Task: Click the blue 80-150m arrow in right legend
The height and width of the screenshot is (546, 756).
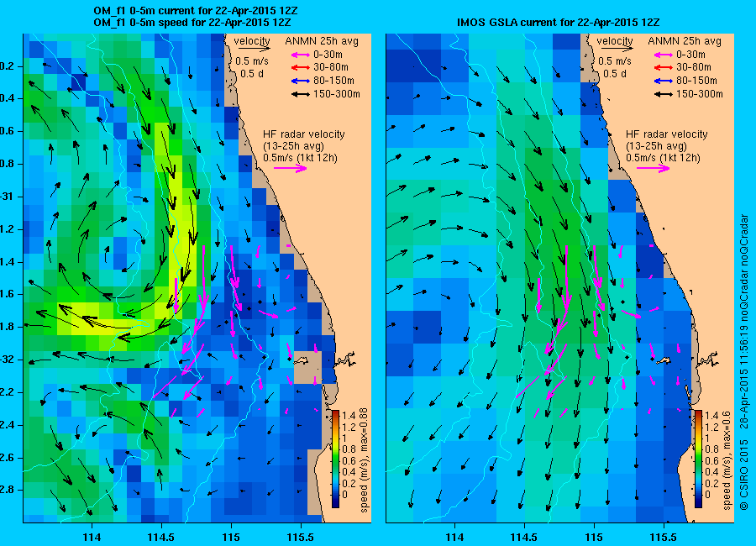Action: click(663, 81)
